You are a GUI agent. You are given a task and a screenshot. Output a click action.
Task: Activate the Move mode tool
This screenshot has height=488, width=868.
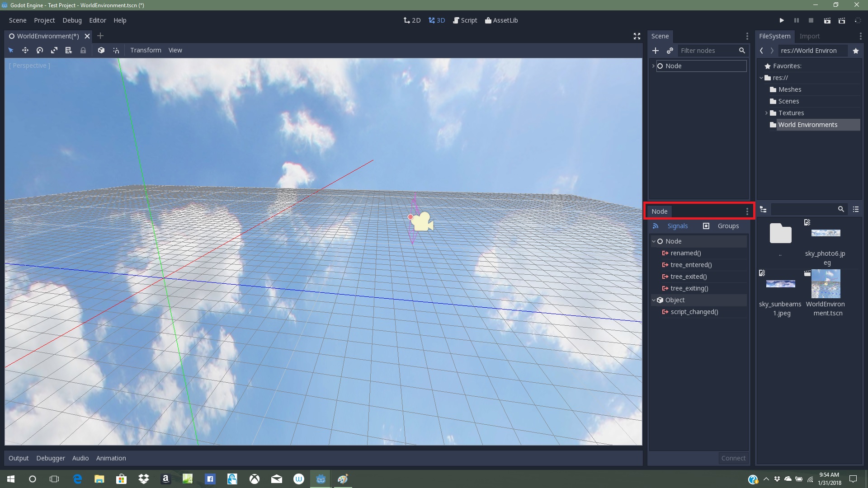coord(25,50)
